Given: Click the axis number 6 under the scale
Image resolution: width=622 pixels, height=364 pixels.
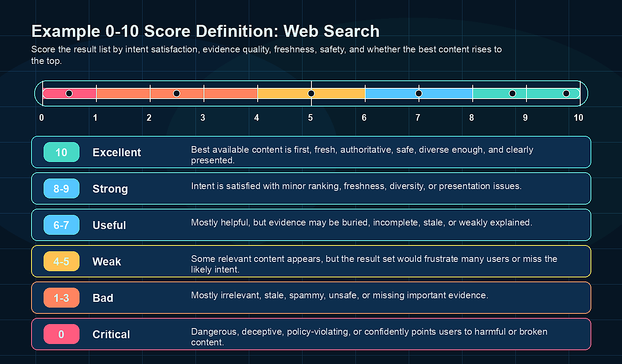Looking at the screenshot, I should (364, 118).
